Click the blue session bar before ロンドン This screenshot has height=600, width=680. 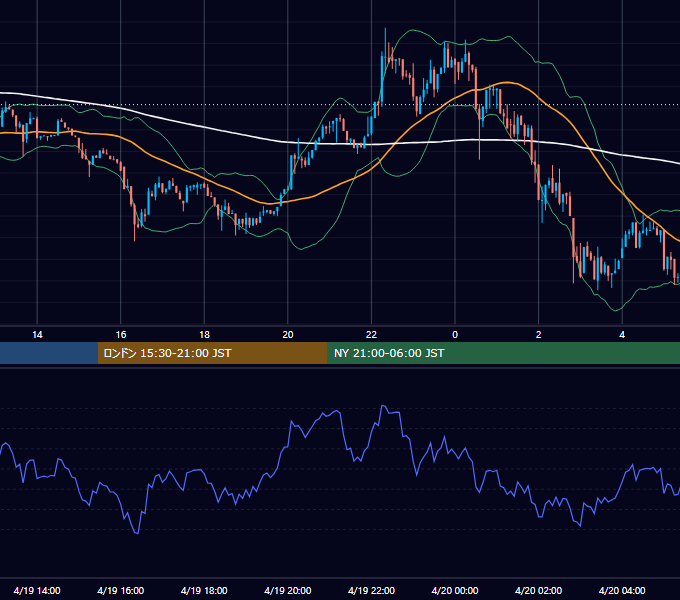(49, 353)
